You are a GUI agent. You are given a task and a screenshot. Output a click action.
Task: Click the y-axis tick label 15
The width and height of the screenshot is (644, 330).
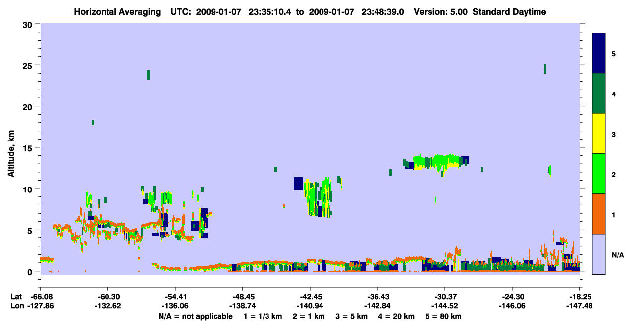[x=29, y=147]
